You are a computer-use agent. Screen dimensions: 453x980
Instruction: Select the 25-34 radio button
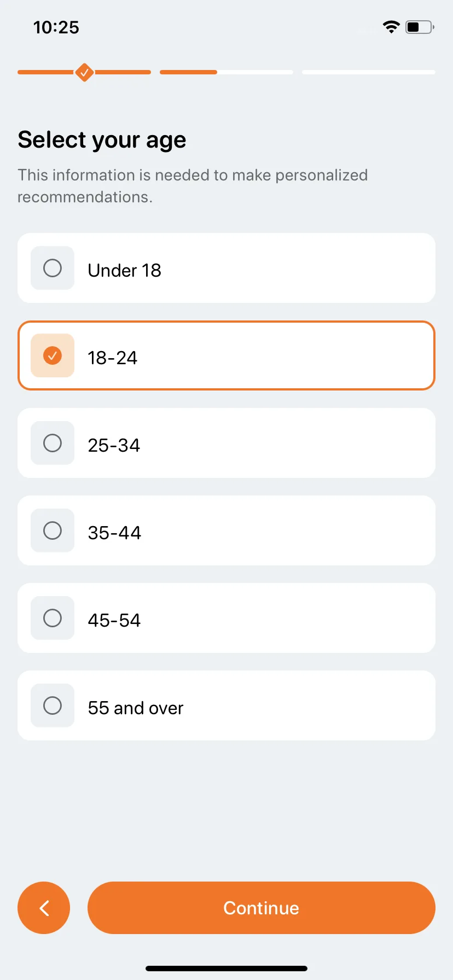[53, 443]
